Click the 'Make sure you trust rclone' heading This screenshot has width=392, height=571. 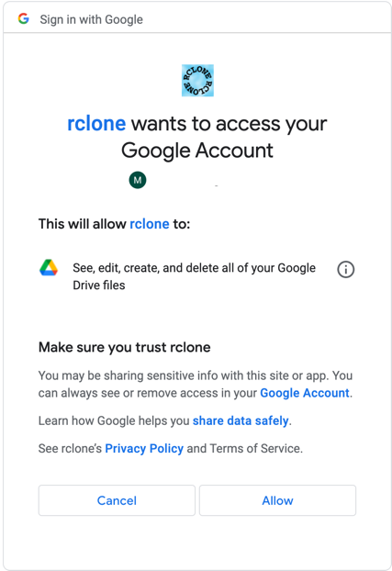(125, 347)
